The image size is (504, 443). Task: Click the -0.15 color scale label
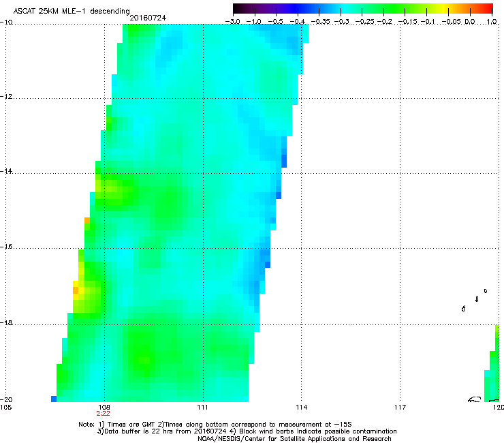tap(407, 22)
